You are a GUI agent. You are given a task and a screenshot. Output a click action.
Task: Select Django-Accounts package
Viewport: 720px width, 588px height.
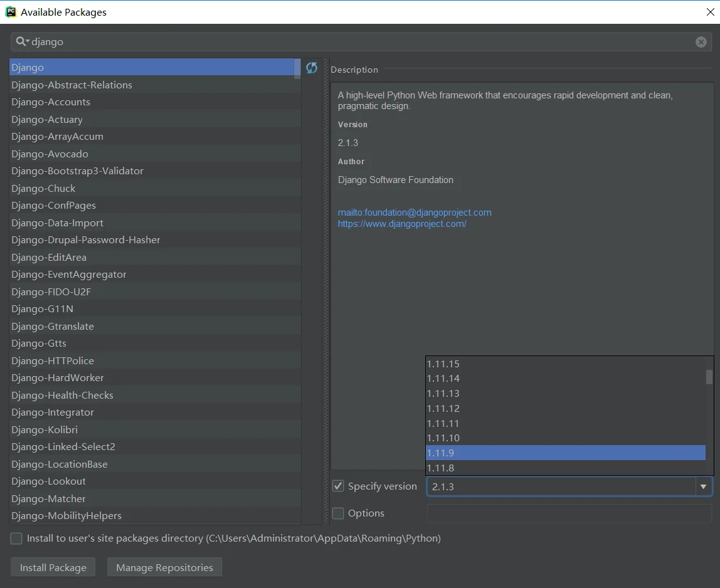click(155, 102)
